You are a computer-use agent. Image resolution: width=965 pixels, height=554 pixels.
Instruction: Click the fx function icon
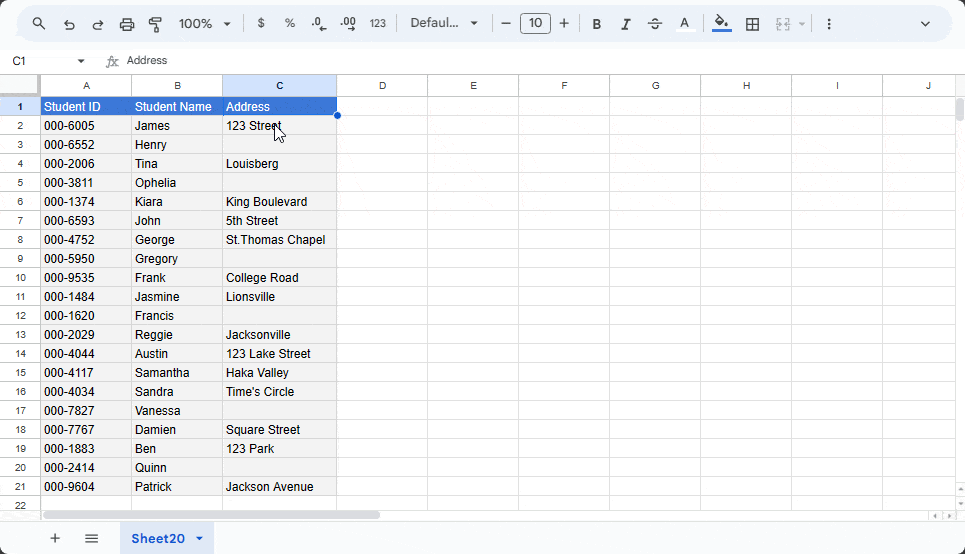[x=112, y=61]
